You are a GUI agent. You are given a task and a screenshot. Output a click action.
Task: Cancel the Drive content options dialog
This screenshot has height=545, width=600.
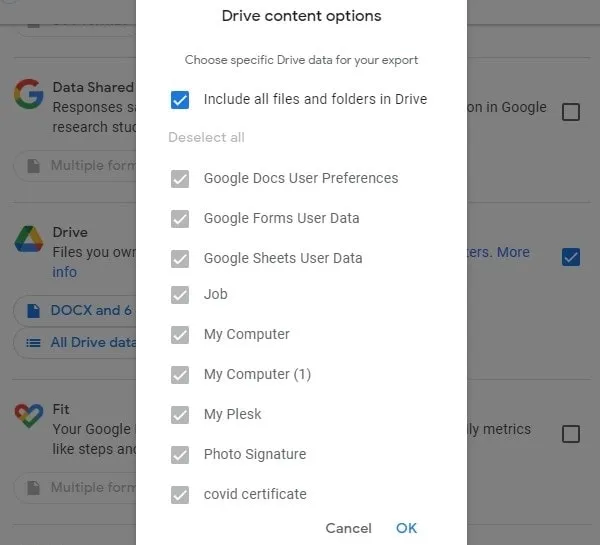coord(348,528)
